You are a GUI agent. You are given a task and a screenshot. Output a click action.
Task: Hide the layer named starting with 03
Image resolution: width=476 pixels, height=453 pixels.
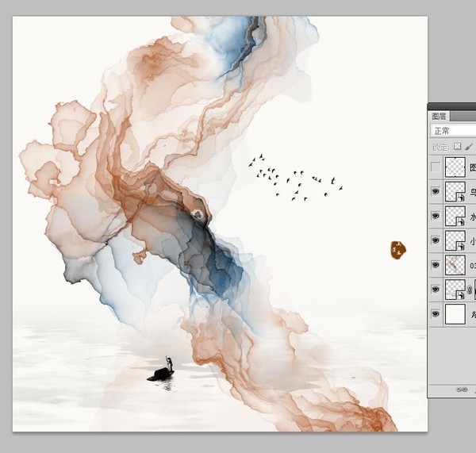[436, 265]
